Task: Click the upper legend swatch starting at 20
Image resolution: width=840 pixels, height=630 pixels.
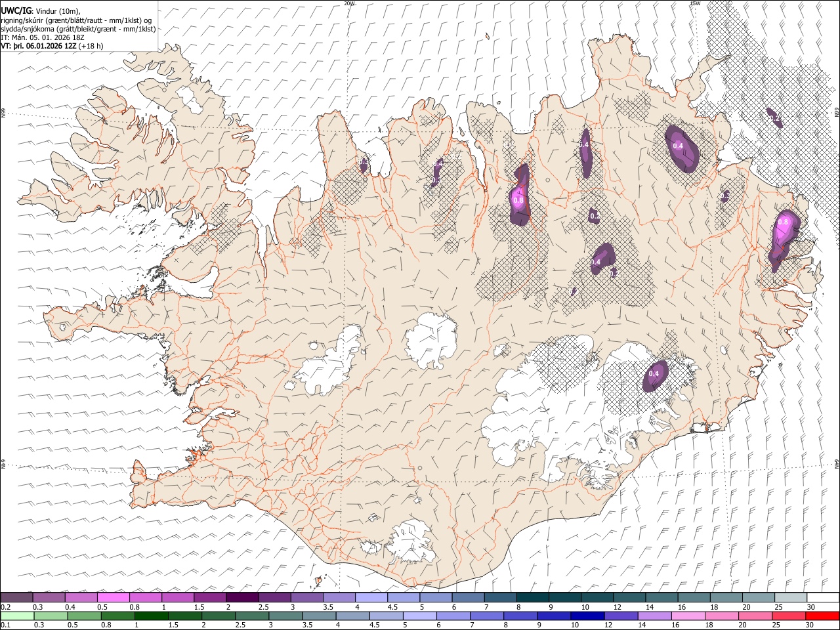Action: pyautogui.click(x=757, y=598)
